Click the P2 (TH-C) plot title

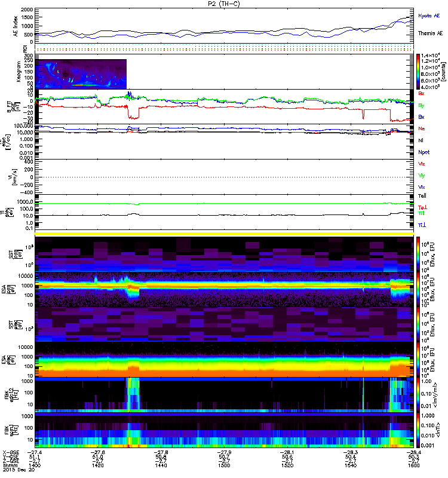224,4
